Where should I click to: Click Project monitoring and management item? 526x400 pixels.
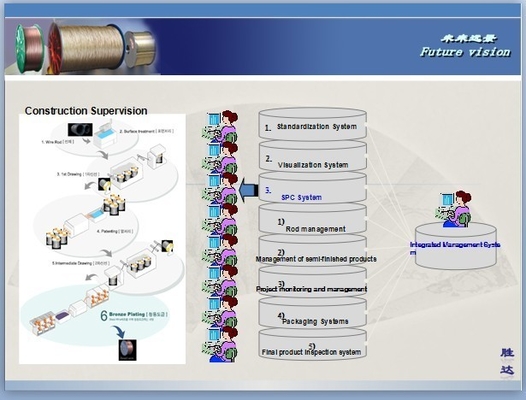coord(311,289)
